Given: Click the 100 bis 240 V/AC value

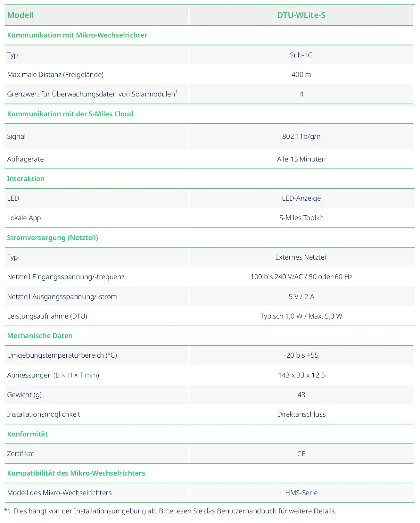Looking at the screenshot, I should click(x=301, y=277).
